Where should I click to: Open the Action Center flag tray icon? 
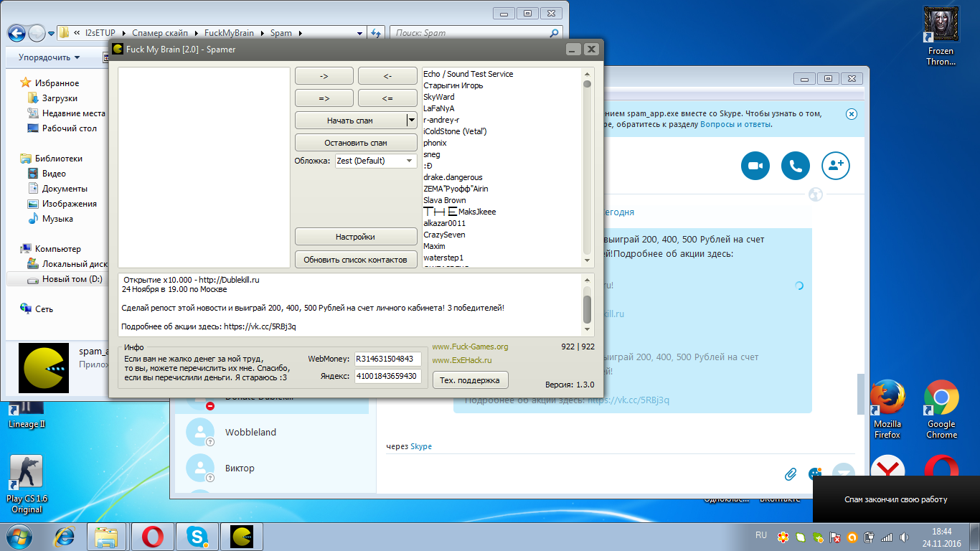[836, 537]
